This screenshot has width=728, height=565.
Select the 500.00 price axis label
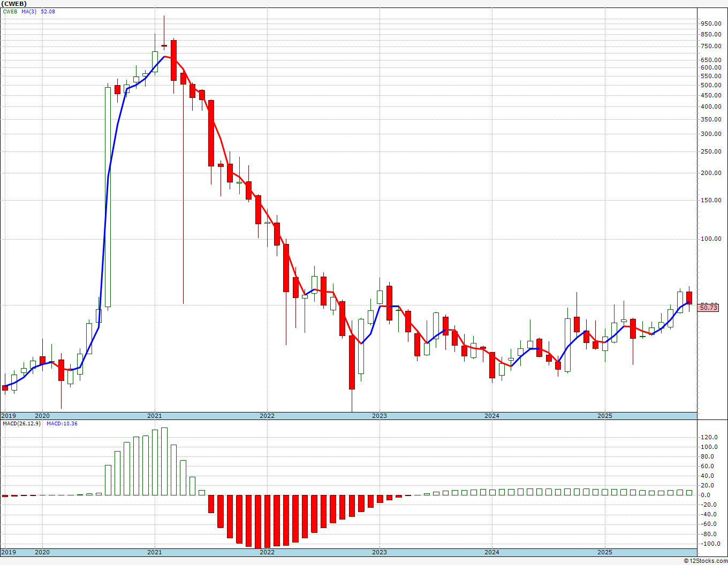(x=711, y=85)
